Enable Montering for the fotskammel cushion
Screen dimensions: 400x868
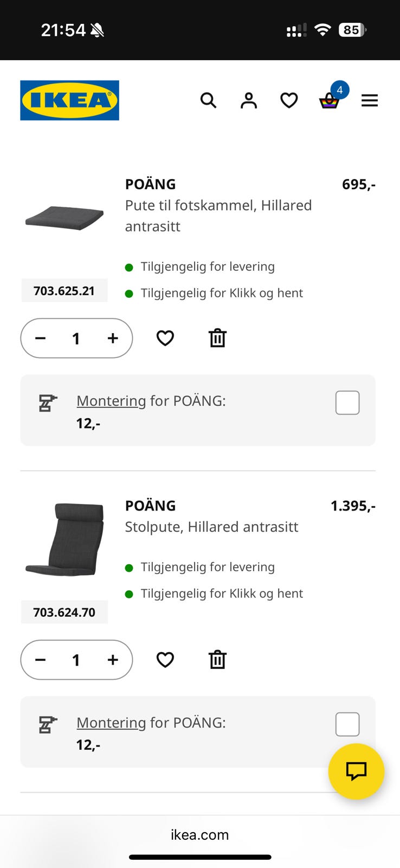pos(347,403)
